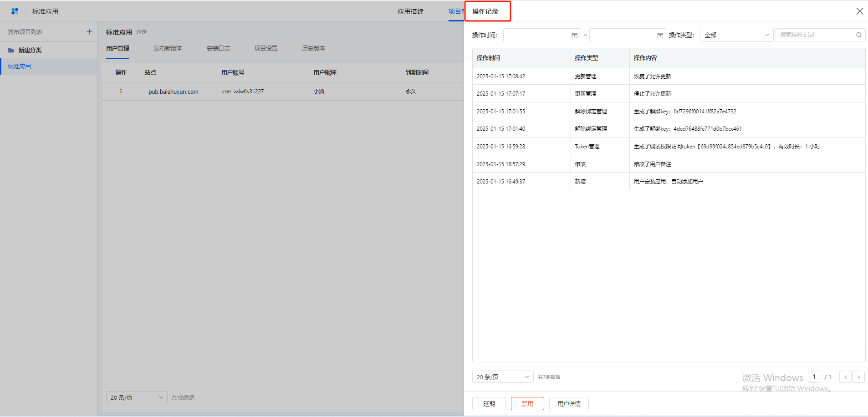Click the app logo icon in header
The height and width of the screenshot is (417, 868).
pos(15,11)
